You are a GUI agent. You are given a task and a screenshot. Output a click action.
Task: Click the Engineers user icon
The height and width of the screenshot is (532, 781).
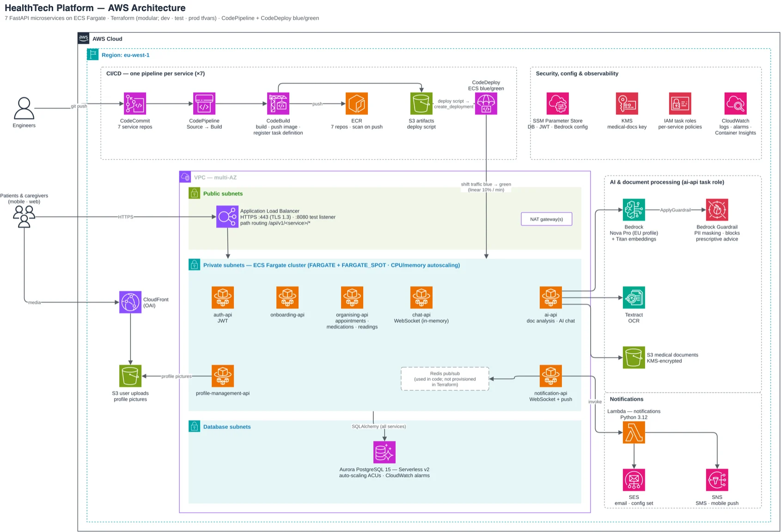click(24, 108)
